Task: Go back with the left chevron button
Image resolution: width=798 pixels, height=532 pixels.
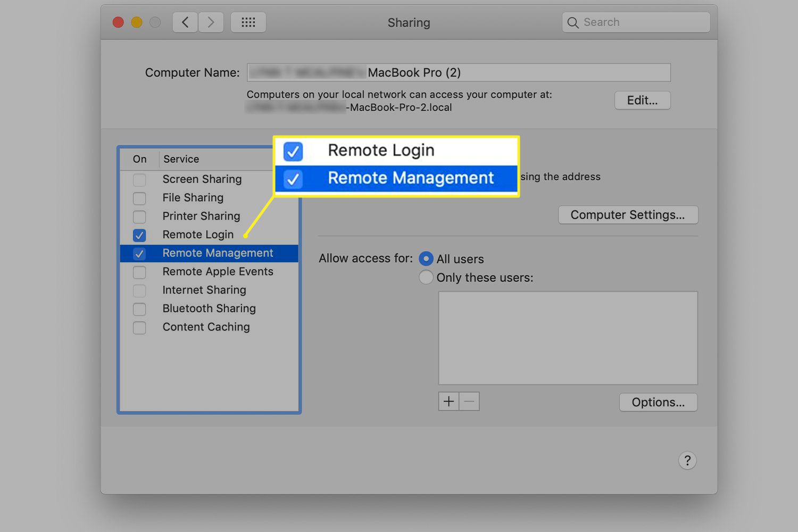Action: point(185,22)
